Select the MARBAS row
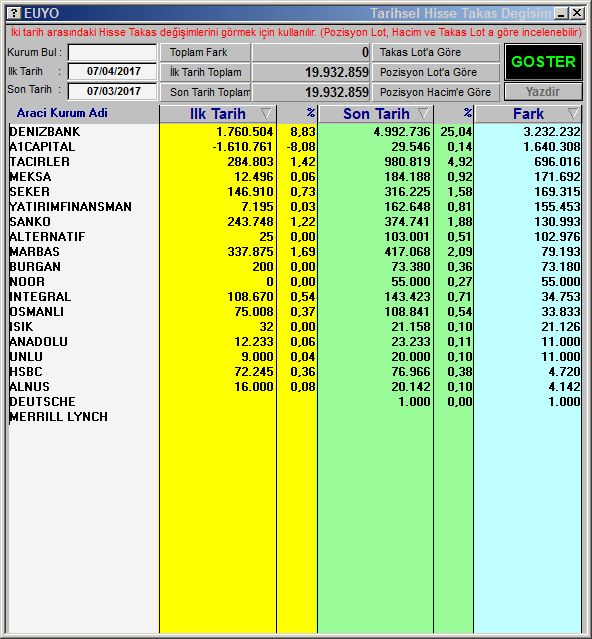This screenshot has width=592, height=639. click(x=295, y=252)
